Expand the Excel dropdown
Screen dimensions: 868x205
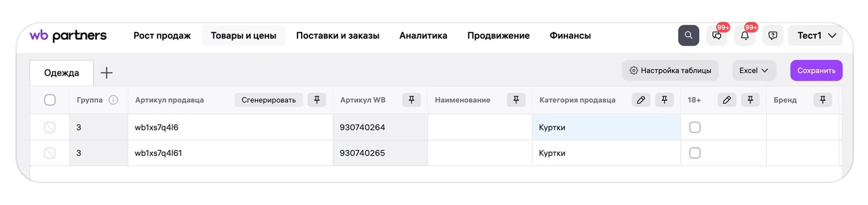coord(754,70)
